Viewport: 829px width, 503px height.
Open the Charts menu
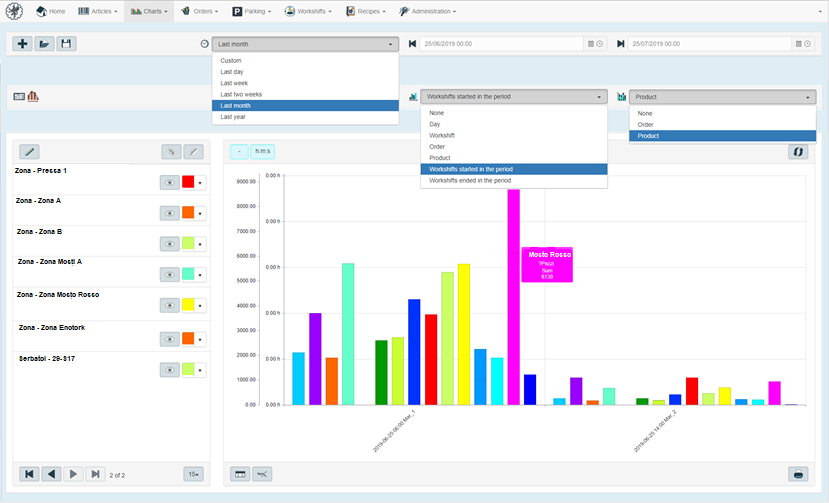pos(149,11)
